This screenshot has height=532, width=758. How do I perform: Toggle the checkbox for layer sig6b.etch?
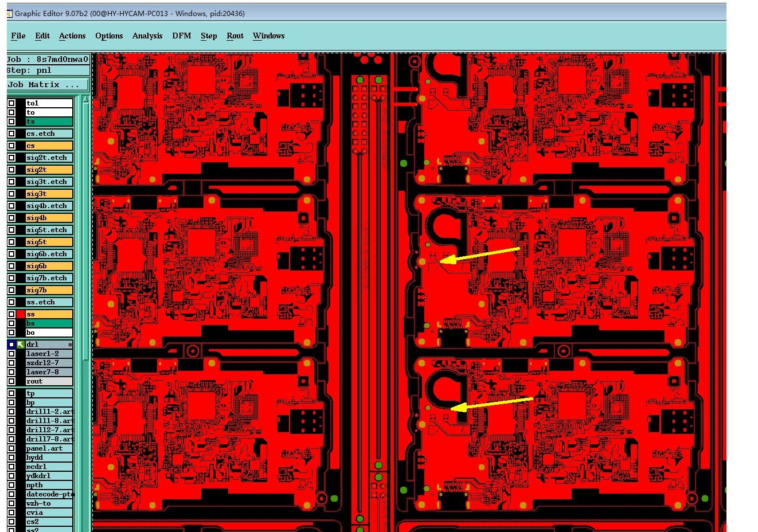(x=11, y=254)
